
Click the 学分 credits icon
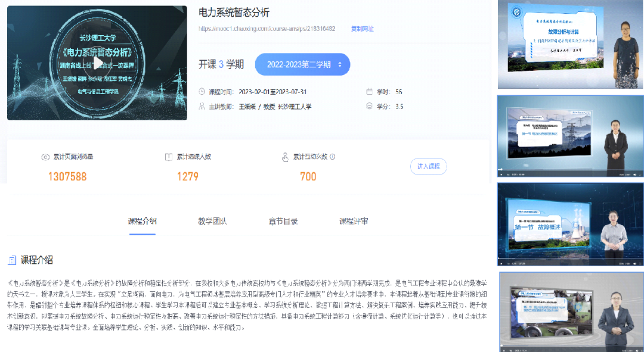pos(369,106)
